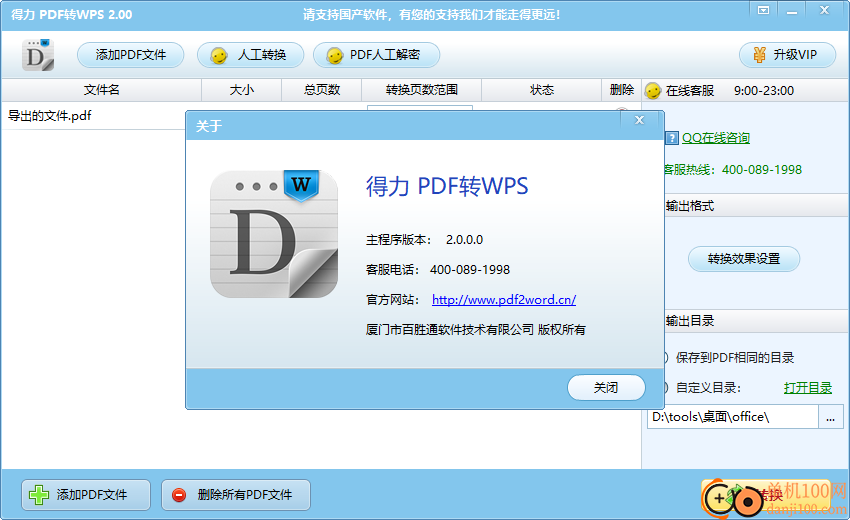
Task: Click the green plus 添加PDF文件 button at bottom
Action: click(x=86, y=495)
